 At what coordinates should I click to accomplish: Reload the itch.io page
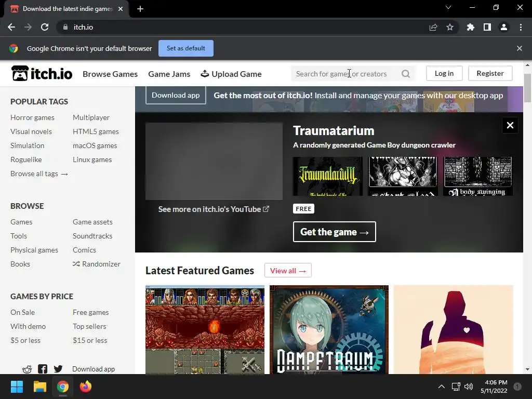[45, 27]
